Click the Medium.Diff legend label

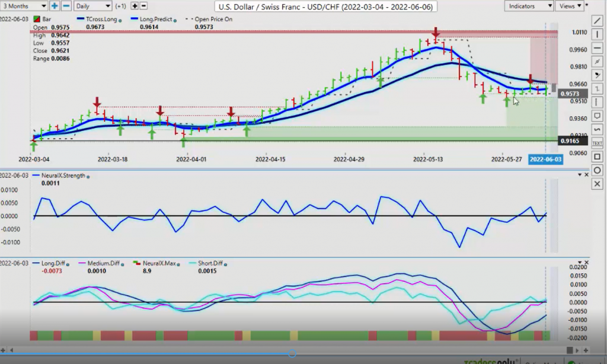click(103, 263)
